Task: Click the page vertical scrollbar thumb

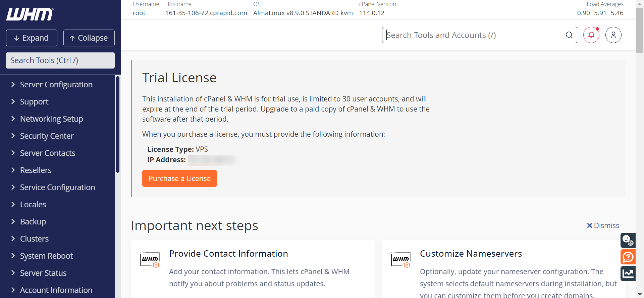Action: 640,30
